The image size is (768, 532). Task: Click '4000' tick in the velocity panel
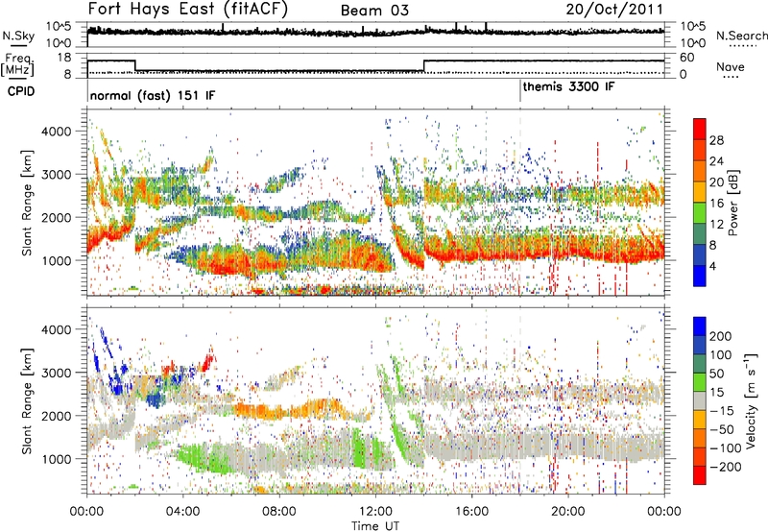(x=56, y=329)
